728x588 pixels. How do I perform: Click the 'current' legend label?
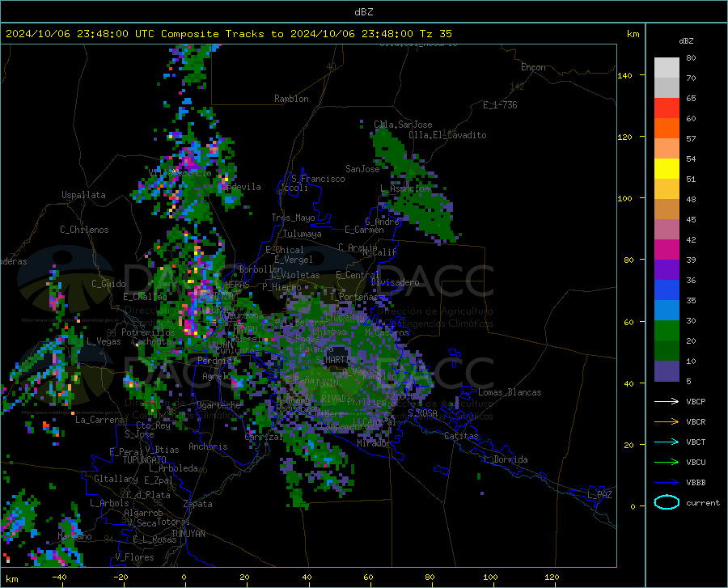point(703,502)
